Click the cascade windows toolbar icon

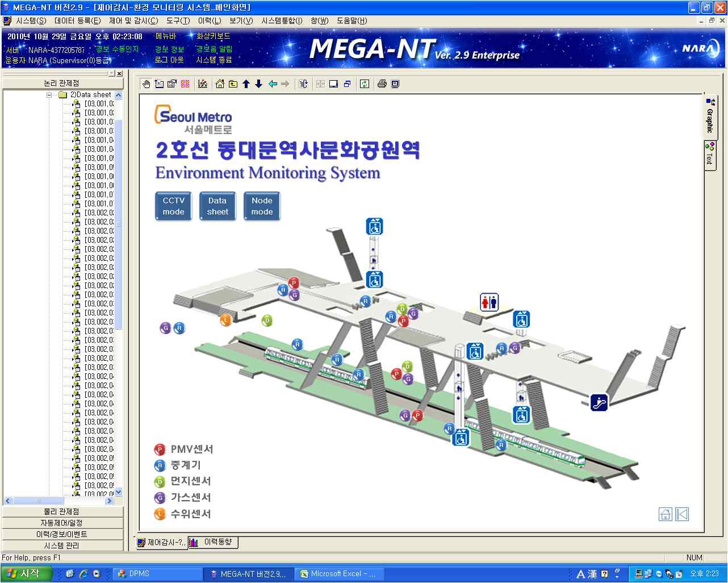[x=347, y=84]
